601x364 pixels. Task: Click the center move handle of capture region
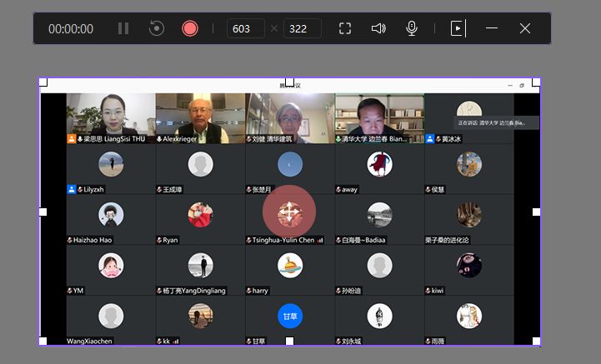[x=288, y=212]
